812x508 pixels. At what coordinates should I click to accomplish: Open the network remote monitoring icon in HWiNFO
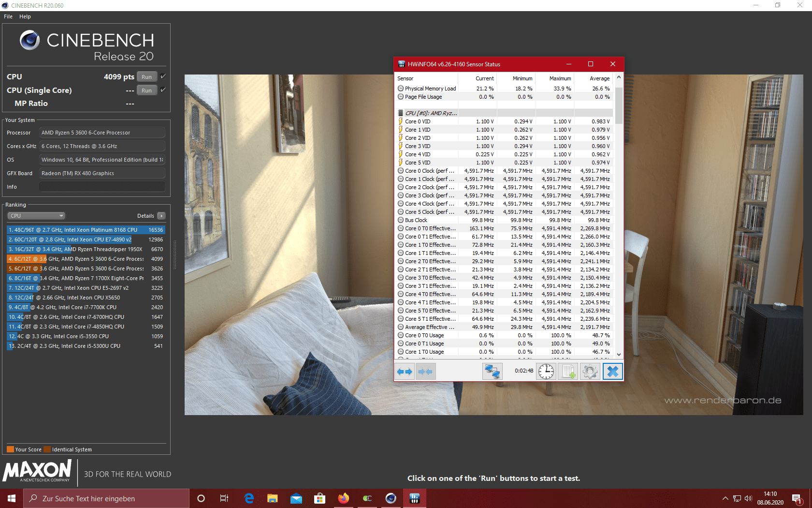tap(492, 372)
